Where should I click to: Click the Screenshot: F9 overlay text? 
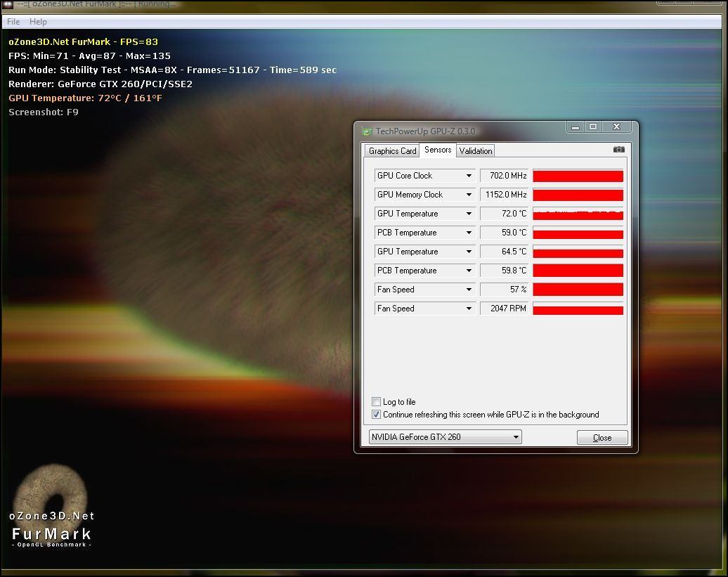pos(44,112)
